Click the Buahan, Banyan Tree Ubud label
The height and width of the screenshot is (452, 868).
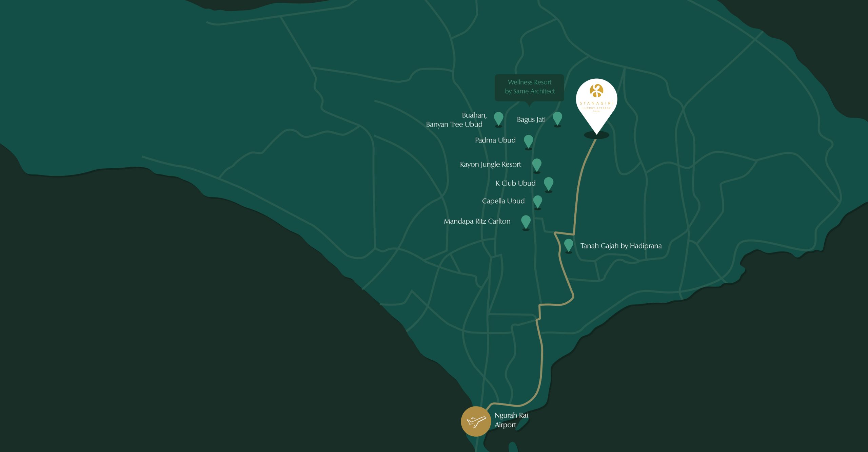456,120
